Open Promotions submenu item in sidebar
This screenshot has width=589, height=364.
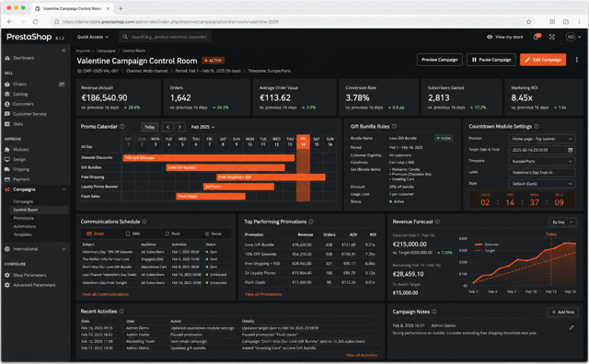tap(24, 219)
